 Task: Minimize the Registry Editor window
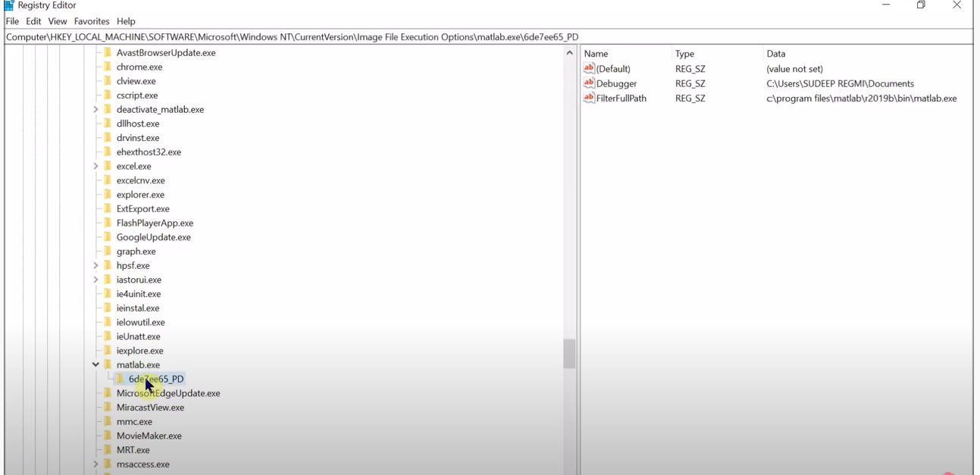coord(886,5)
